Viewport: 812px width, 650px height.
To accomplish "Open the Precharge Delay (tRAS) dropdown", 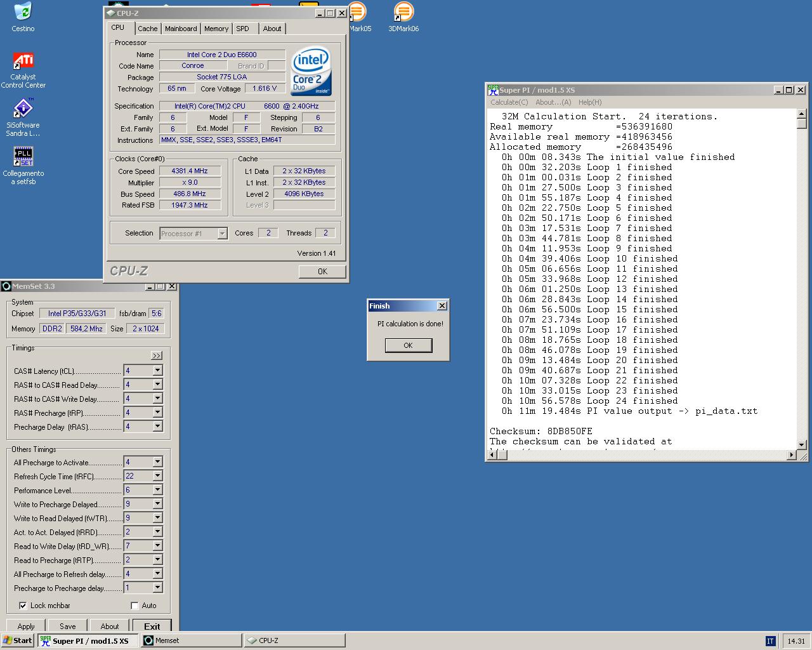I will pos(157,427).
